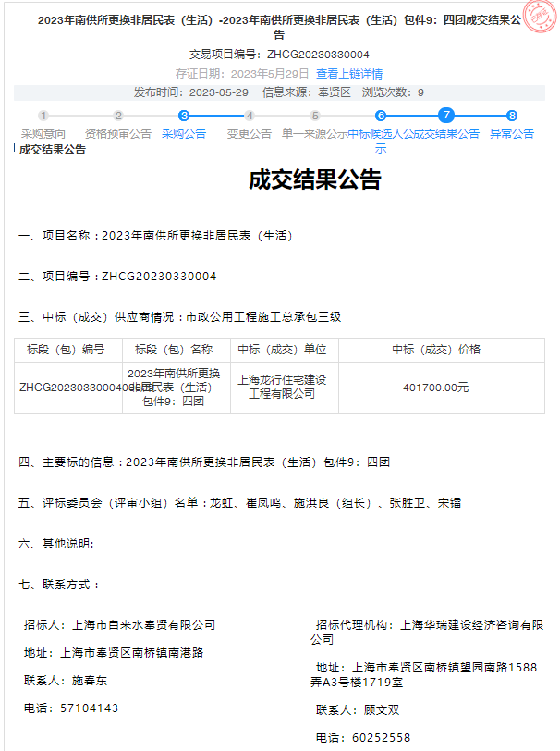
Task: Click step 4 circle for 变更公告
Action: [250, 116]
